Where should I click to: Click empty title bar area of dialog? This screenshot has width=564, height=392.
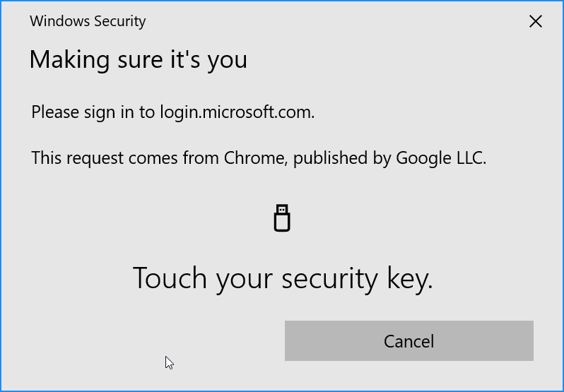tap(318, 21)
